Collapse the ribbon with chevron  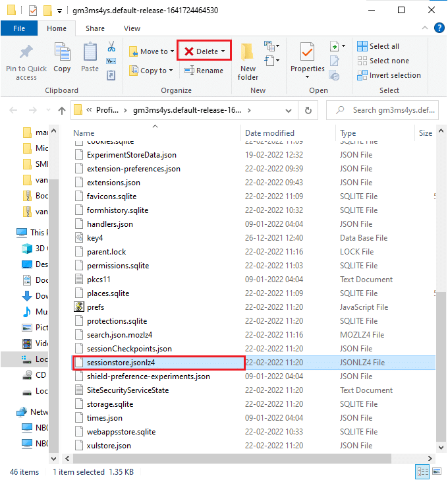pos(425,28)
